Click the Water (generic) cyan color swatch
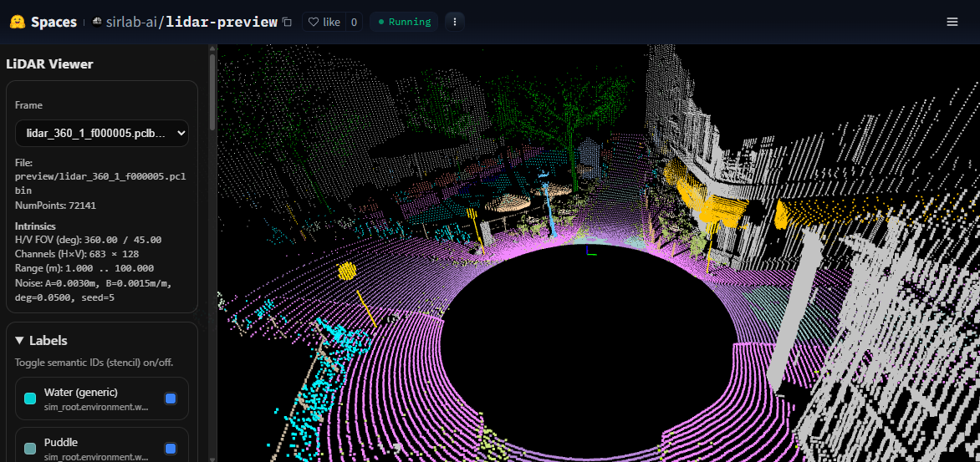 [x=29, y=399]
